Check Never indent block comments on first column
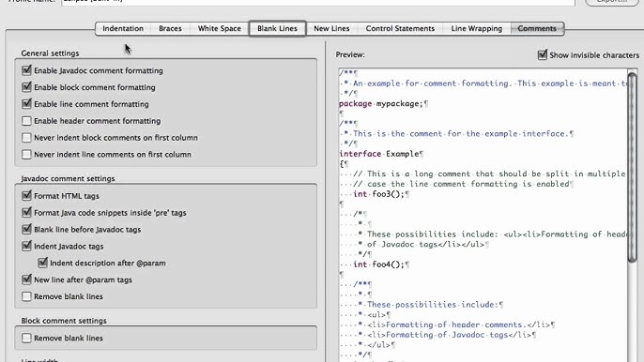The height and width of the screenshot is (362, 644). (26, 138)
